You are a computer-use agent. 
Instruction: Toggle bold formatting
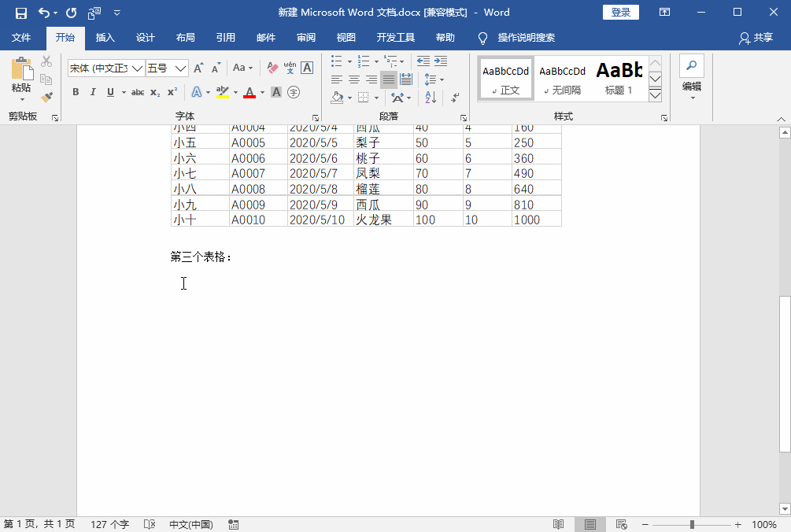coord(76,92)
